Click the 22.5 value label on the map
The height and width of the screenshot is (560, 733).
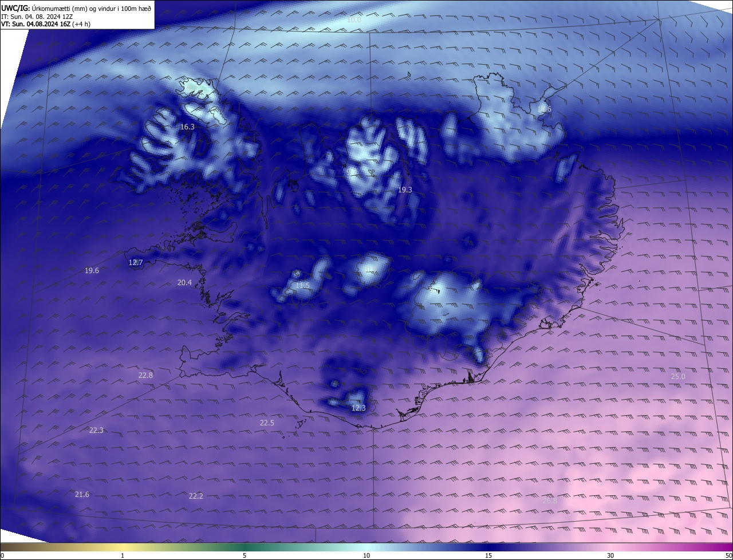pos(267,423)
